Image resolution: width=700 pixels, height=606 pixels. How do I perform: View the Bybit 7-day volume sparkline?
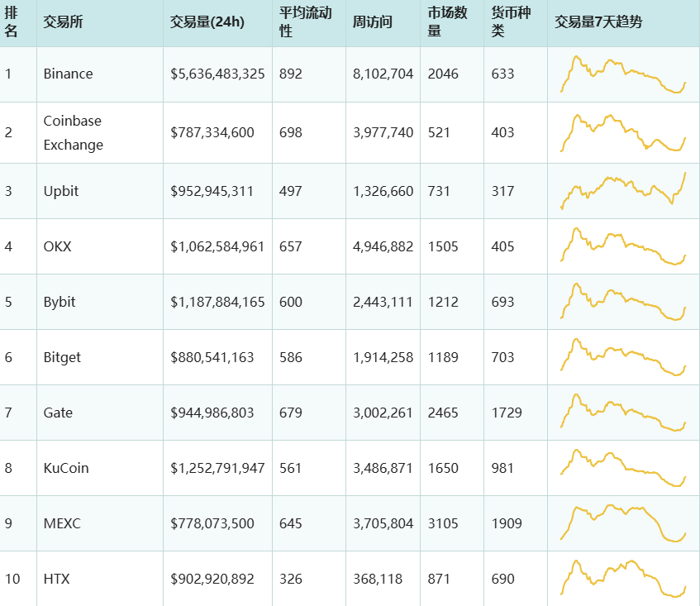[x=623, y=302]
